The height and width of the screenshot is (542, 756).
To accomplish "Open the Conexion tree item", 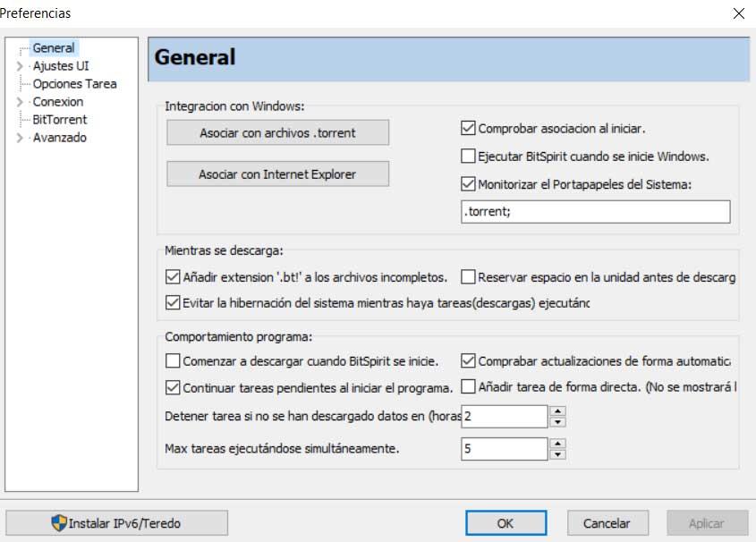I will coord(58,102).
